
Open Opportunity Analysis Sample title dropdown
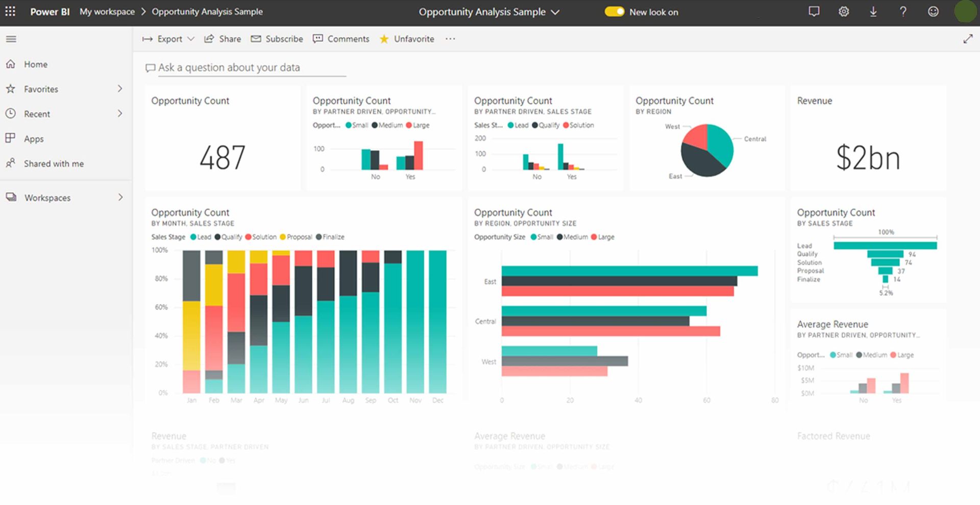(x=489, y=12)
